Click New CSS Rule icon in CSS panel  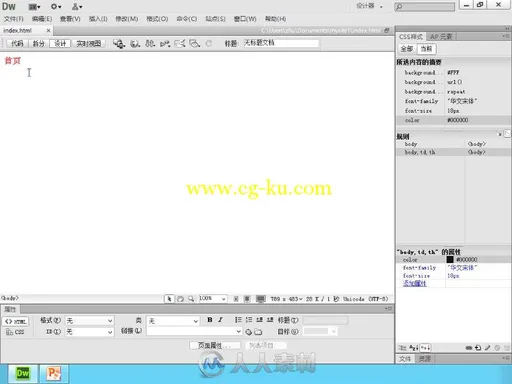pyautogui.click(x=478, y=348)
